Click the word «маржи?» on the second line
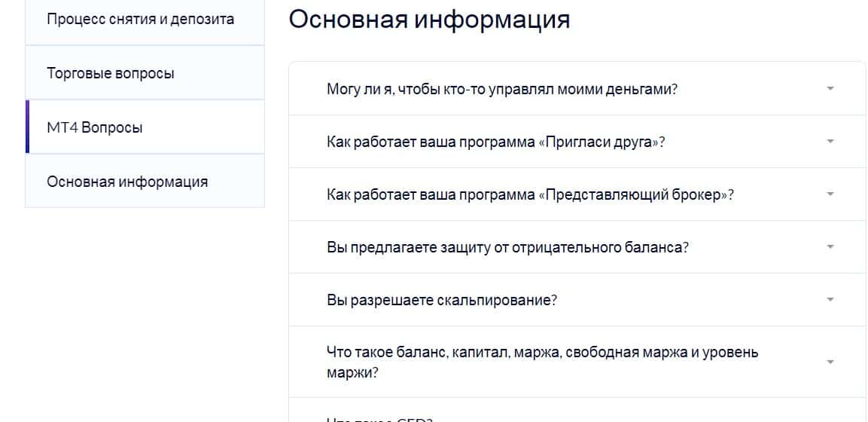Screen dimensions: 868x422 coord(352,373)
